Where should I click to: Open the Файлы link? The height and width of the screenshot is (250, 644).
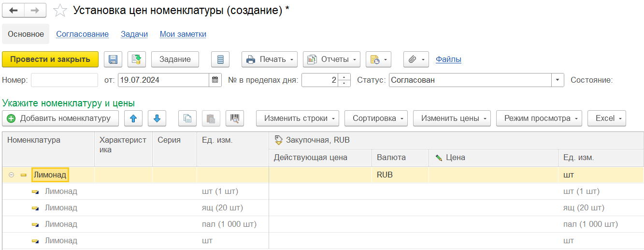[x=448, y=59]
